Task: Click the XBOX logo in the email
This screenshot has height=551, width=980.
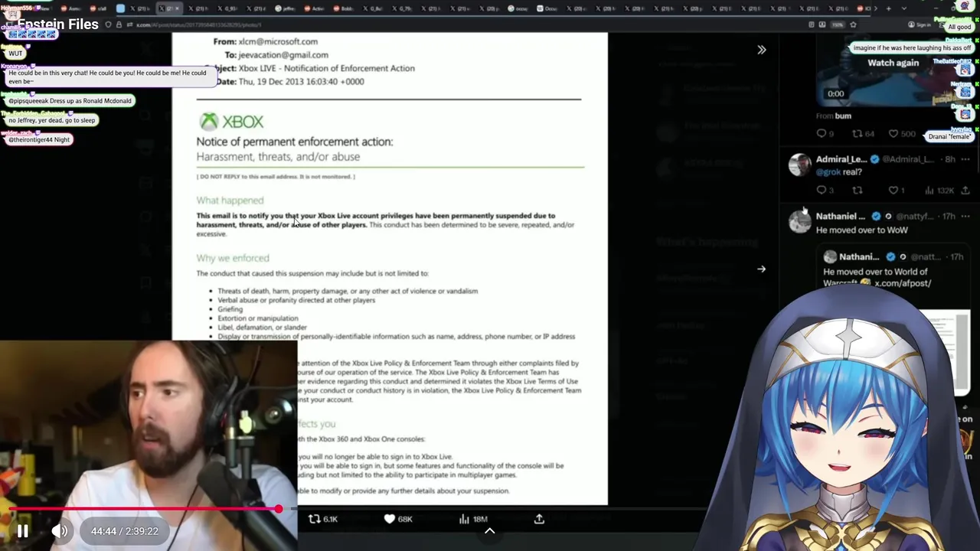Action: tap(231, 121)
